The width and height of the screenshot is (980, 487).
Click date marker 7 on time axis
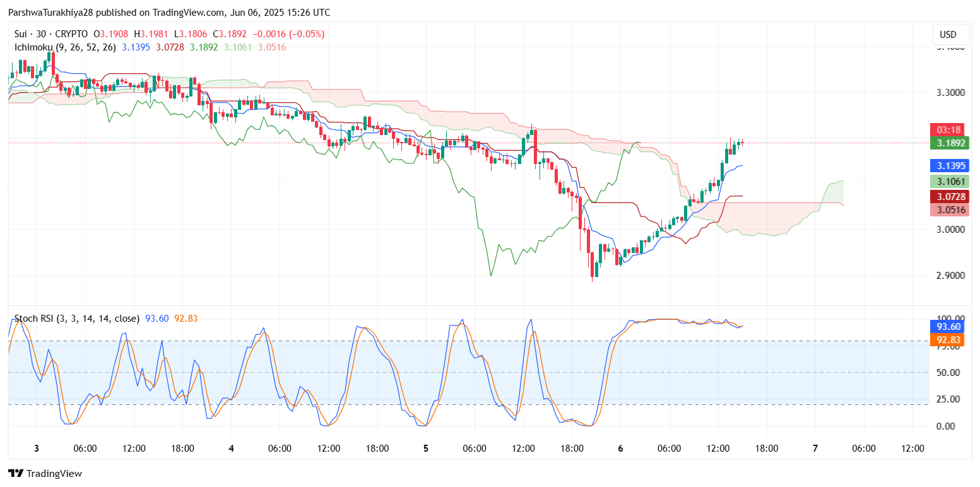point(815,449)
